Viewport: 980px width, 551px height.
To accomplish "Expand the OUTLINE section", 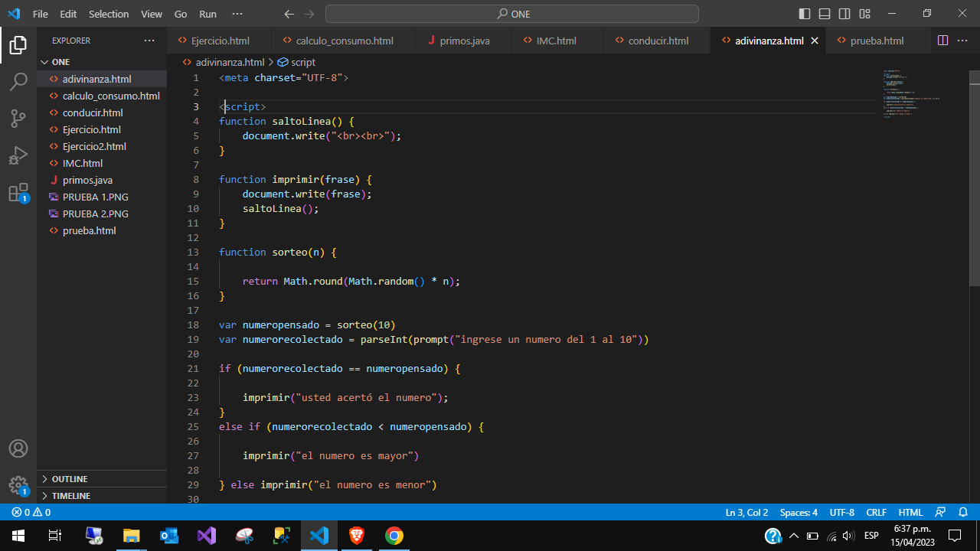I will 102,479.
